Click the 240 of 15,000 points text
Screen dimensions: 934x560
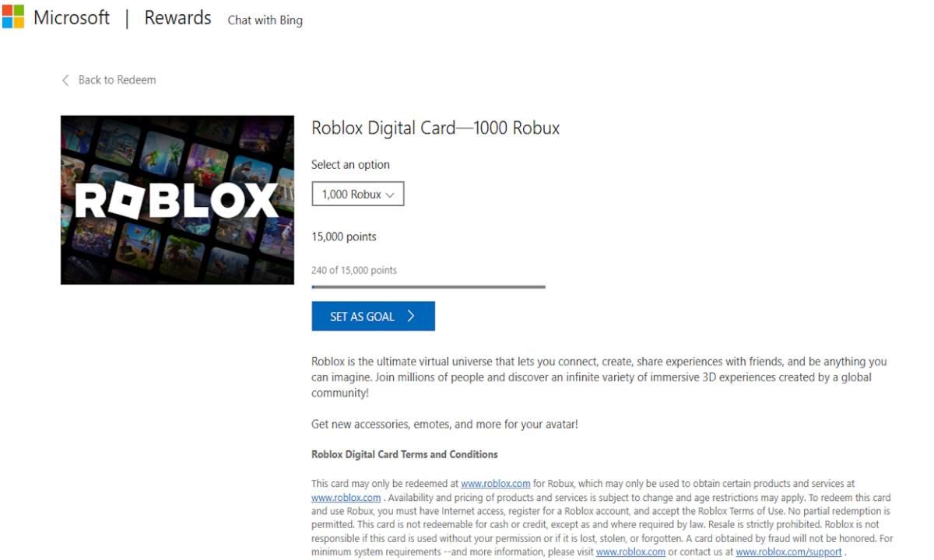tap(354, 271)
